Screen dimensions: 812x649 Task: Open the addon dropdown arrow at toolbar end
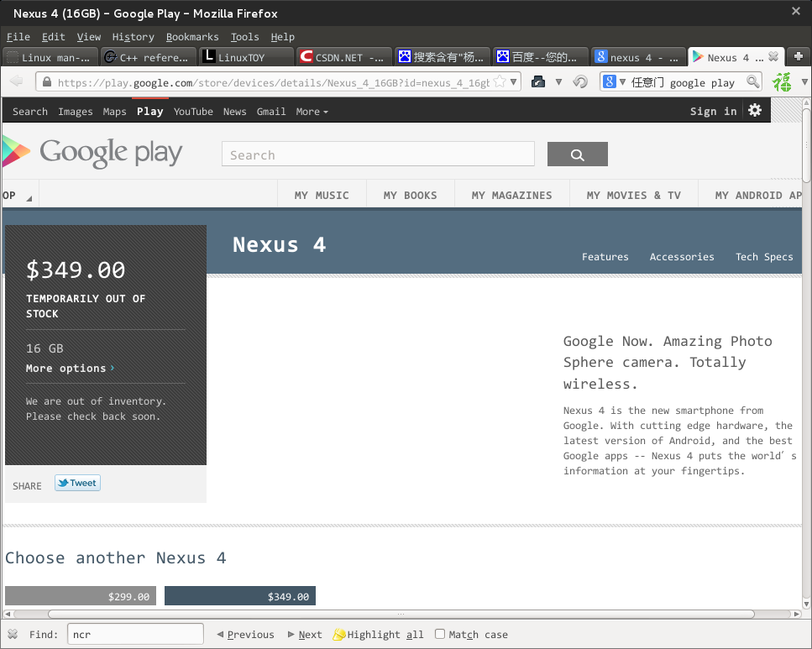(x=804, y=81)
